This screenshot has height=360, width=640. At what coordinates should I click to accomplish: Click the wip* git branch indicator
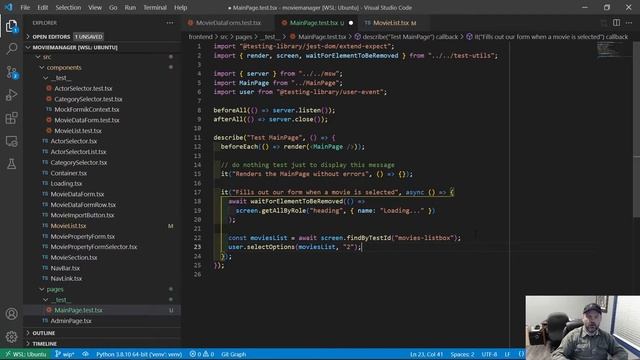[x=64, y=354]
